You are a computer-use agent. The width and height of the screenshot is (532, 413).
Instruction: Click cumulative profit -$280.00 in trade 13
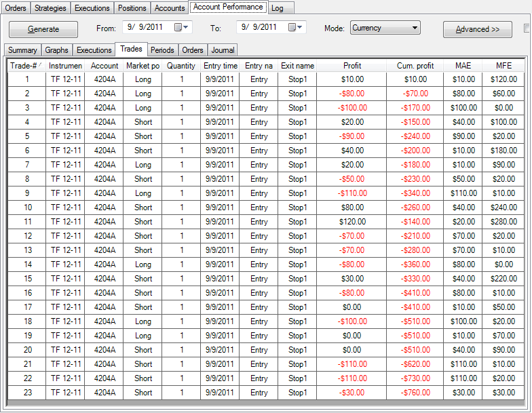click(415, 250)
